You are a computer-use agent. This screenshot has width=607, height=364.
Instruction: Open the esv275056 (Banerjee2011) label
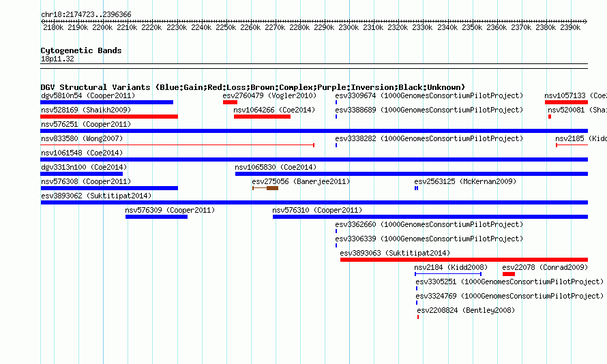tap(301, 181)
